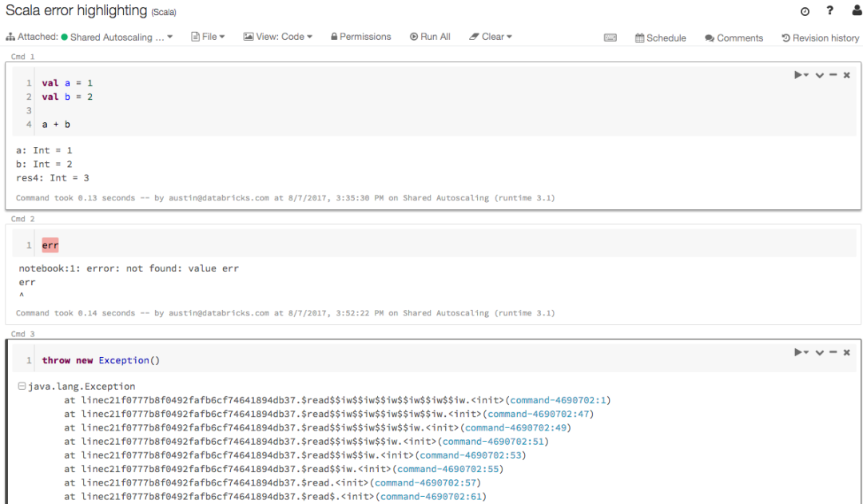This screenshot has height=504, width=863.
Task: Open the File dropdown
Action: point(208,36)
